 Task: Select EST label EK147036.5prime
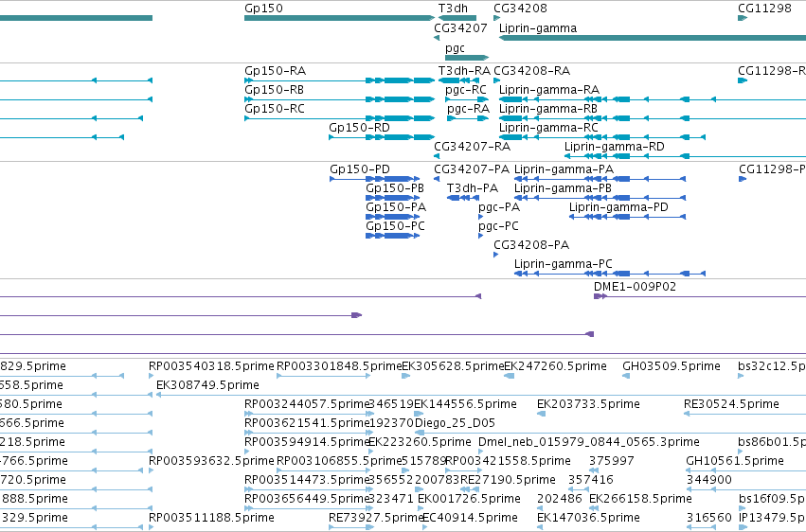[588, 518]
